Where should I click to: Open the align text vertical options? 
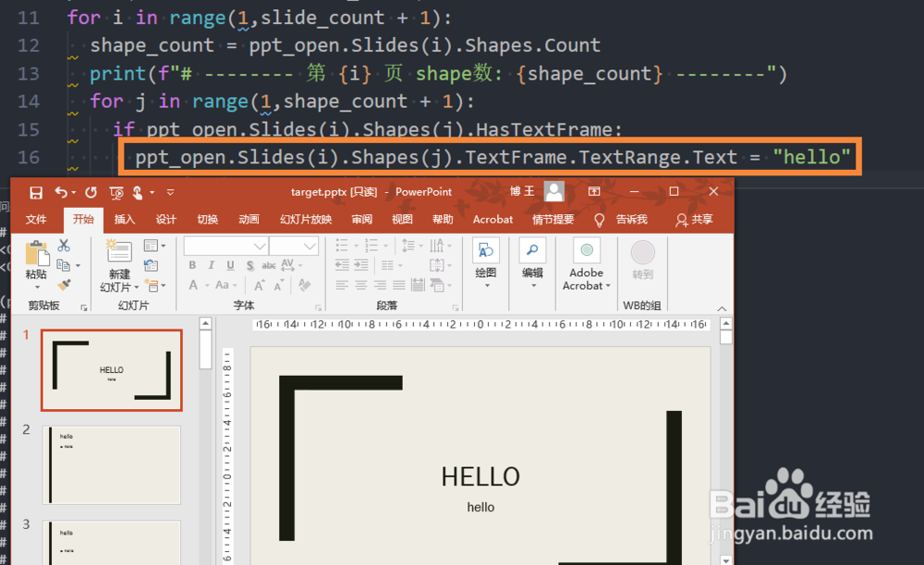[440, 266]
